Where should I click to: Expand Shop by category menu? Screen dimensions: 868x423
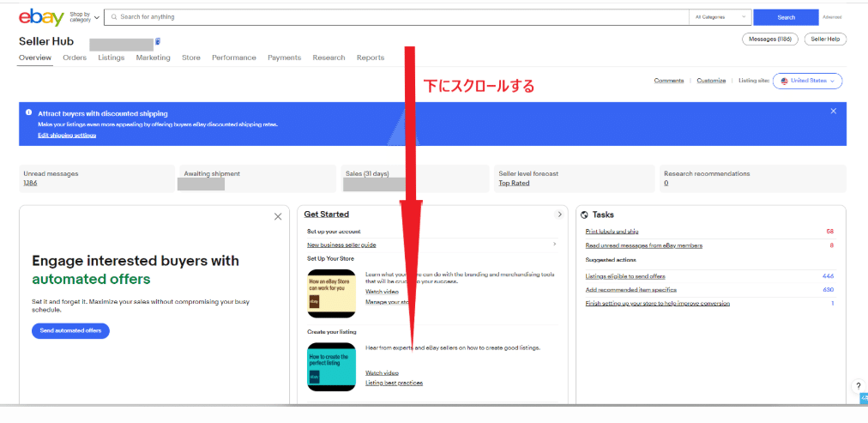(85, 17)
